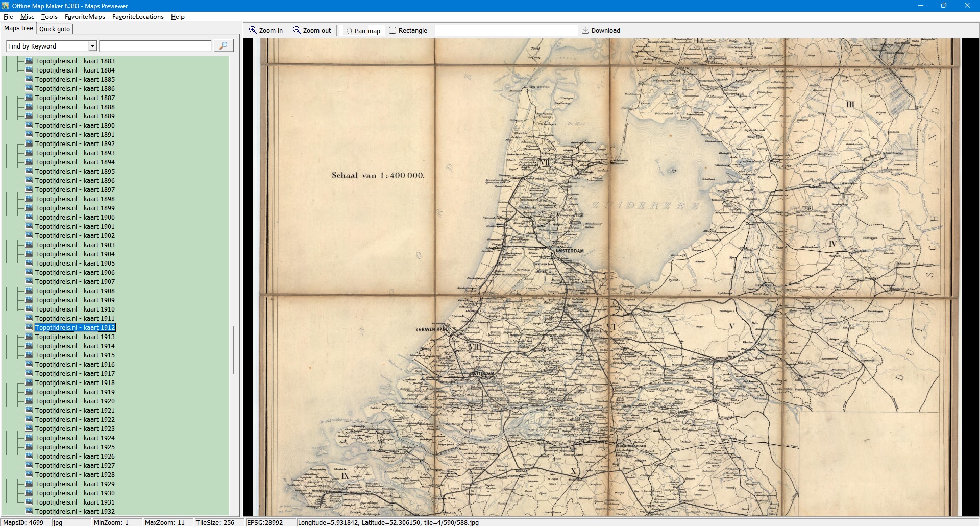Click the keyword search text field

click(155, 46)
